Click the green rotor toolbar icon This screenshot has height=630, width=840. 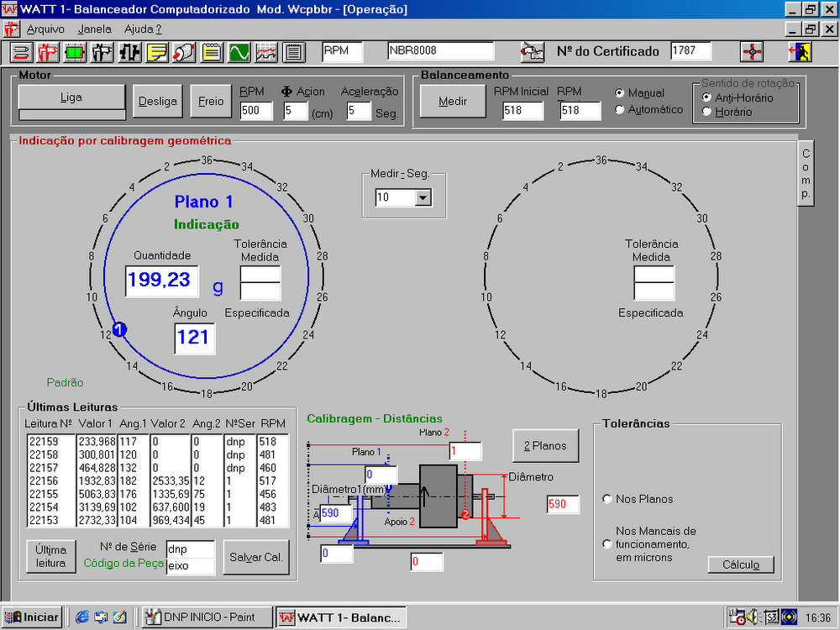[x=76, y=52]
